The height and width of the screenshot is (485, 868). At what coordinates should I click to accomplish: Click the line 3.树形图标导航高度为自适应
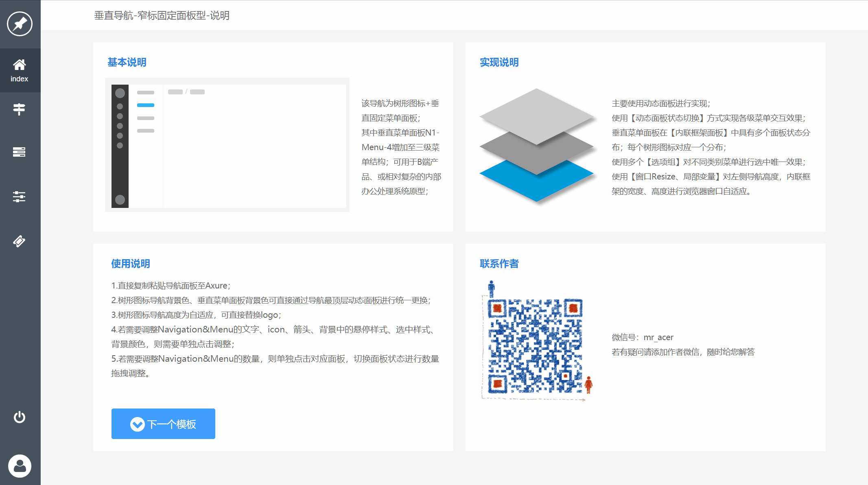(196, 315)
